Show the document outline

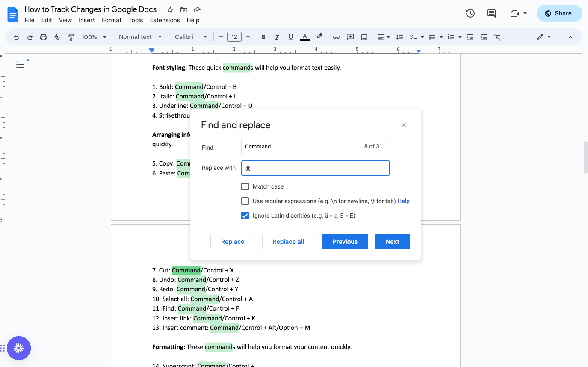20,65
